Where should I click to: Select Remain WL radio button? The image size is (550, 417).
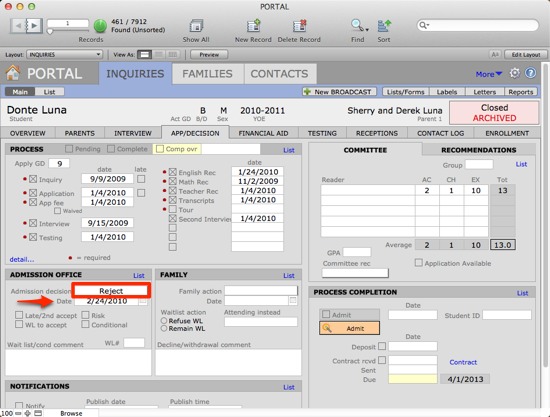click(164, 329)
